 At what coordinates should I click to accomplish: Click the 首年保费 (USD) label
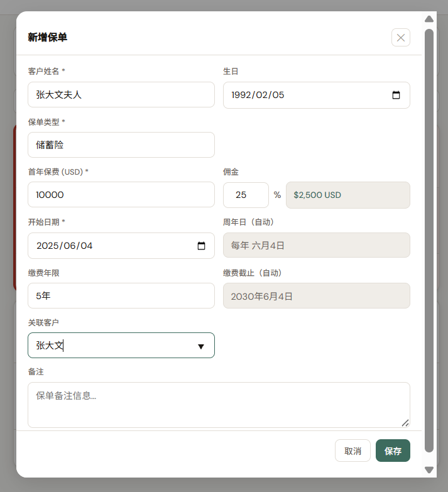tap(58, 172)
